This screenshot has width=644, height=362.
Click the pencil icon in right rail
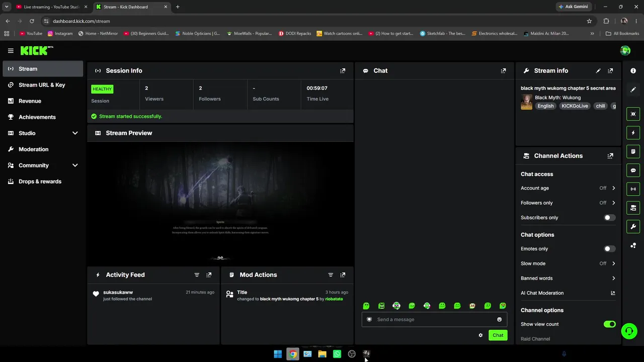(633, 89)
